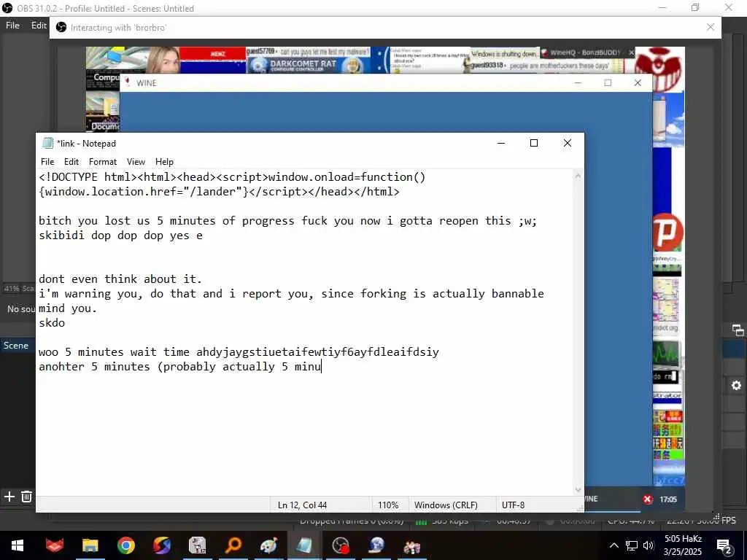Screen dimensions: 747x560
Task: Open the Solitaire cards taskbar icon
Action: tap(197, 545)
